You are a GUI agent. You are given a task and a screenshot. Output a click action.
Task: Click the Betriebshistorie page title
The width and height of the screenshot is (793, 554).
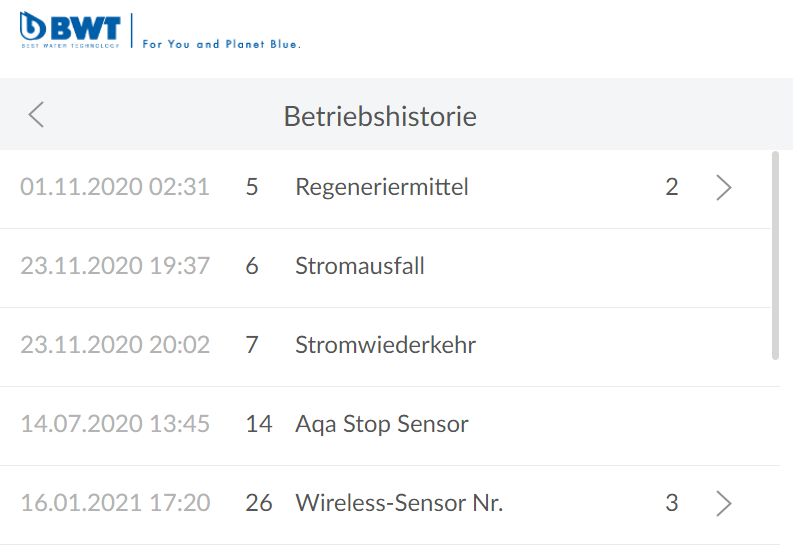coord(380,116)
